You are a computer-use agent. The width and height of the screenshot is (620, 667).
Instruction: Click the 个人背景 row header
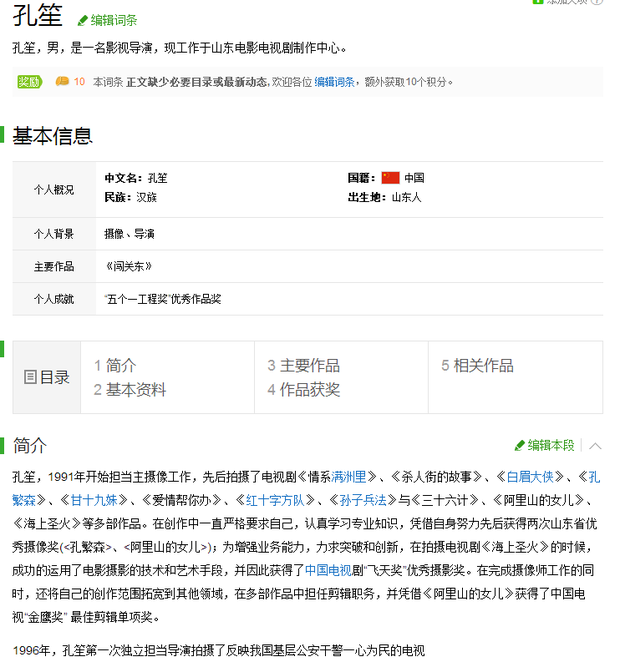pos(54,234)
